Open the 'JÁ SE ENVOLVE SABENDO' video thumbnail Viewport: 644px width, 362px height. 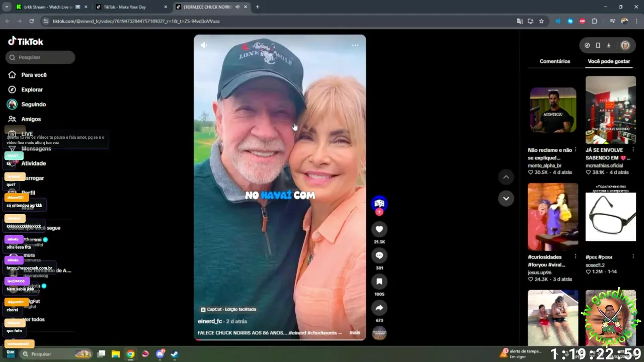(611, 110)
